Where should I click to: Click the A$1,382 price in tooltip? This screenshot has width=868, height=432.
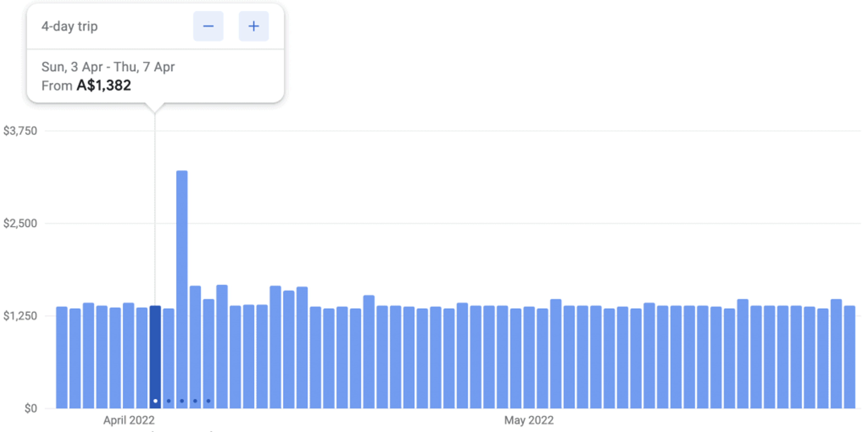(104, 86)
